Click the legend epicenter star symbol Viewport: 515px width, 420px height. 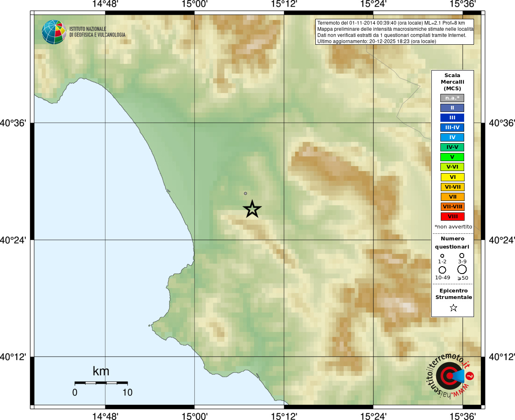pyautogui.click(x=453, y=308)
